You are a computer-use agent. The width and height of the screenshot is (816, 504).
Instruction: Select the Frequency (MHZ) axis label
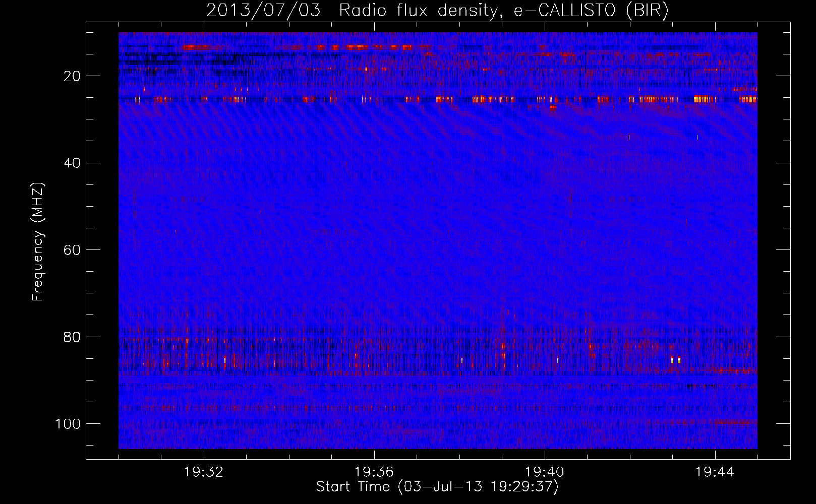38,242
